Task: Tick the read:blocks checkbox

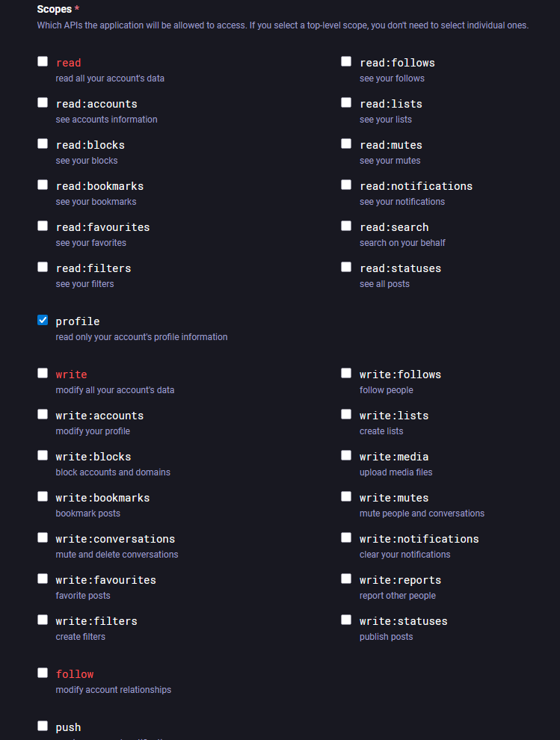Action: [43, 144]
